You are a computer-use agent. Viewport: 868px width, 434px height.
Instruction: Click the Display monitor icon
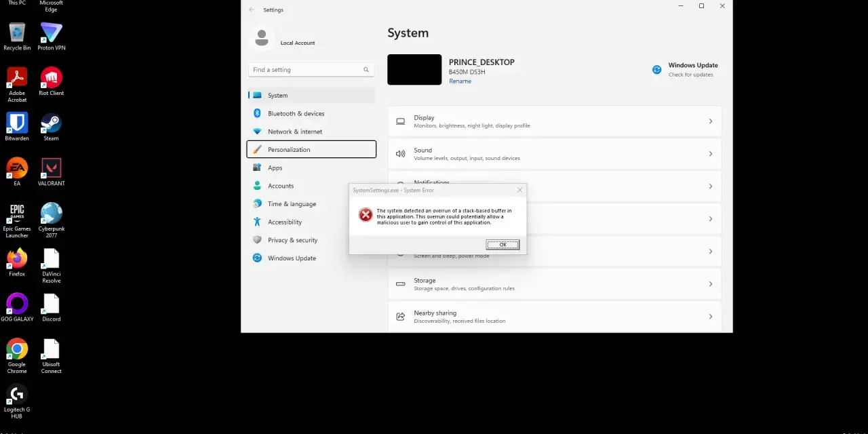tap(400, 121)
